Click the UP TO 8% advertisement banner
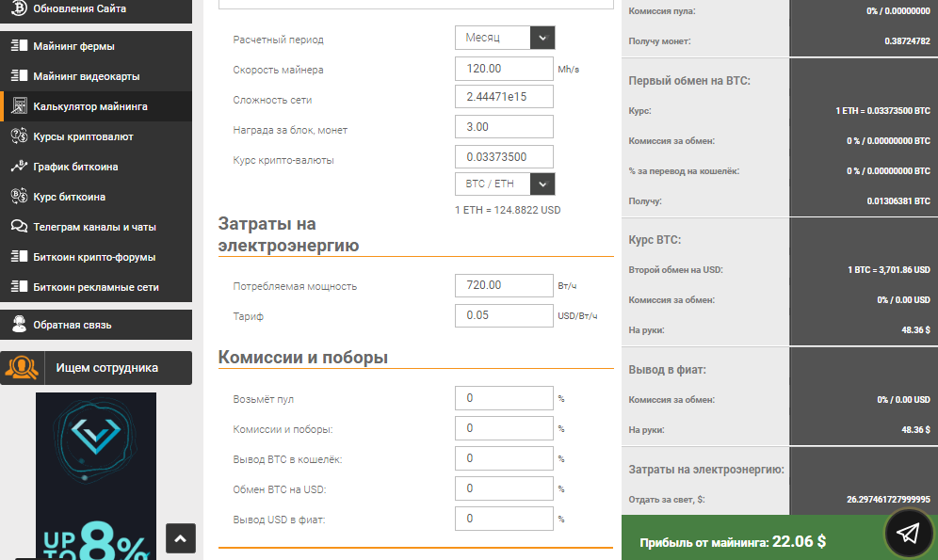Screen dimensions: 938x560 click(x=96, y=476)
